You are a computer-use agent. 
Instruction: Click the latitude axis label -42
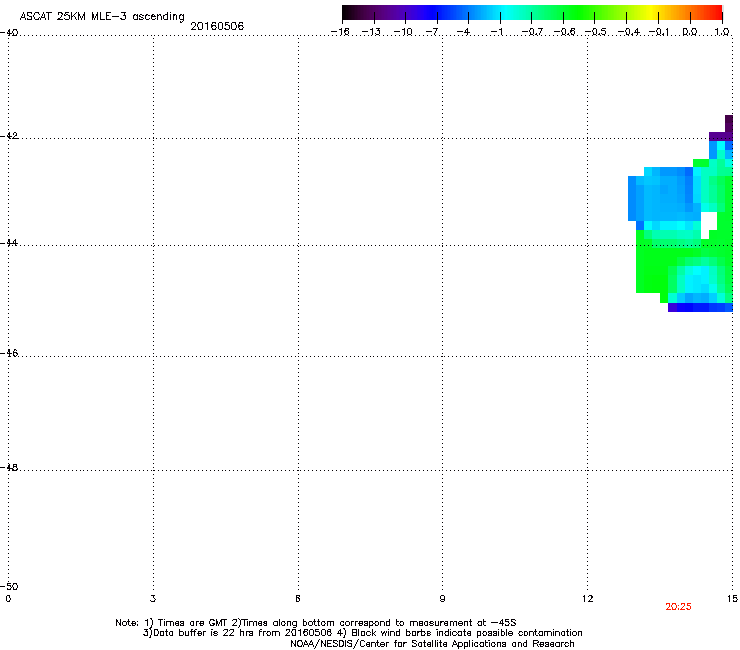[9, 136]
